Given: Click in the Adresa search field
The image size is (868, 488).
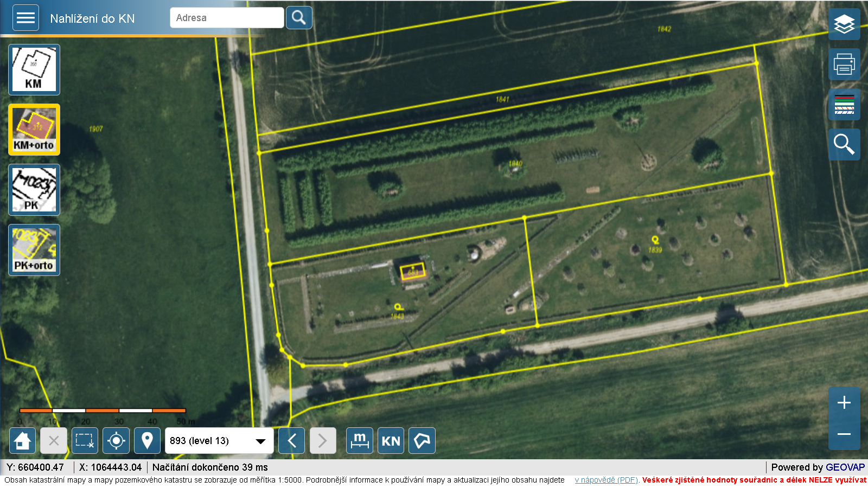Looking at the screenshot, I should click(x=227, y=18).
